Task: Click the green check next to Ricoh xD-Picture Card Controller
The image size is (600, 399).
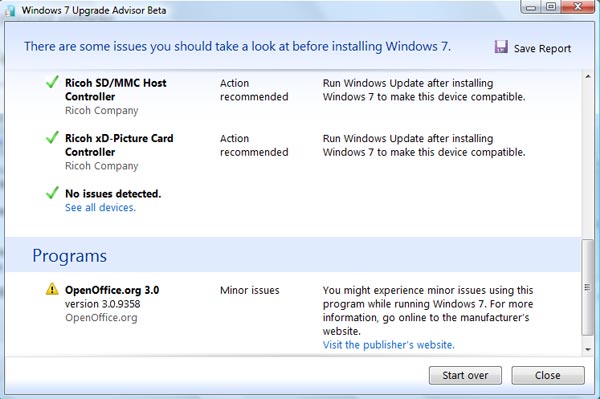Action: pos(52,137)
